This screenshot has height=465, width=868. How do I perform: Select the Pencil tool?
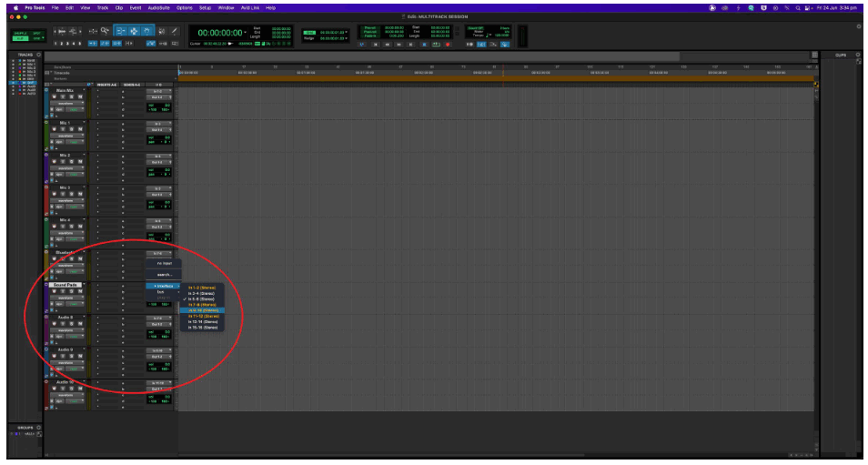click(x=175, y=30)
